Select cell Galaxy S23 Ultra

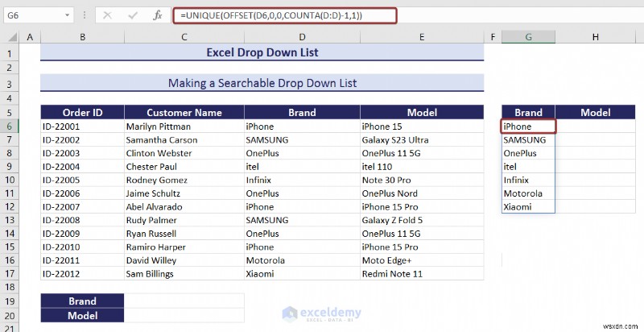click(x=422, y=139)
